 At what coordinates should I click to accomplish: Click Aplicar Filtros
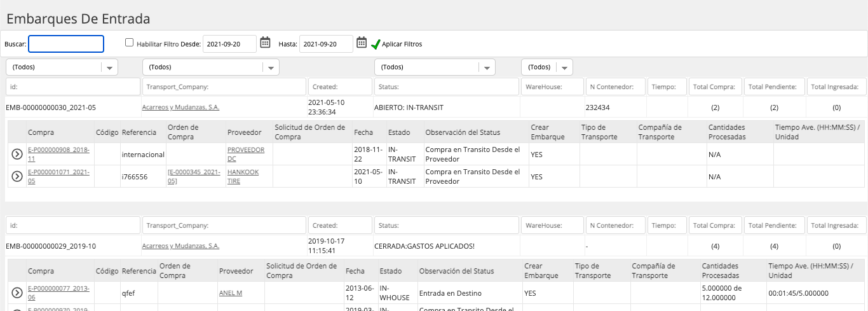(402, 44)
